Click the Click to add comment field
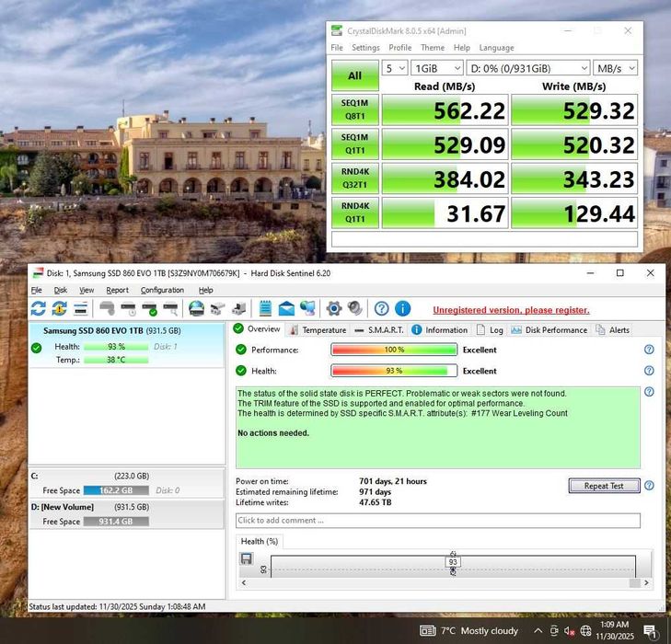Viewport: 671px width, 644px height. click(x=438, y=521)
